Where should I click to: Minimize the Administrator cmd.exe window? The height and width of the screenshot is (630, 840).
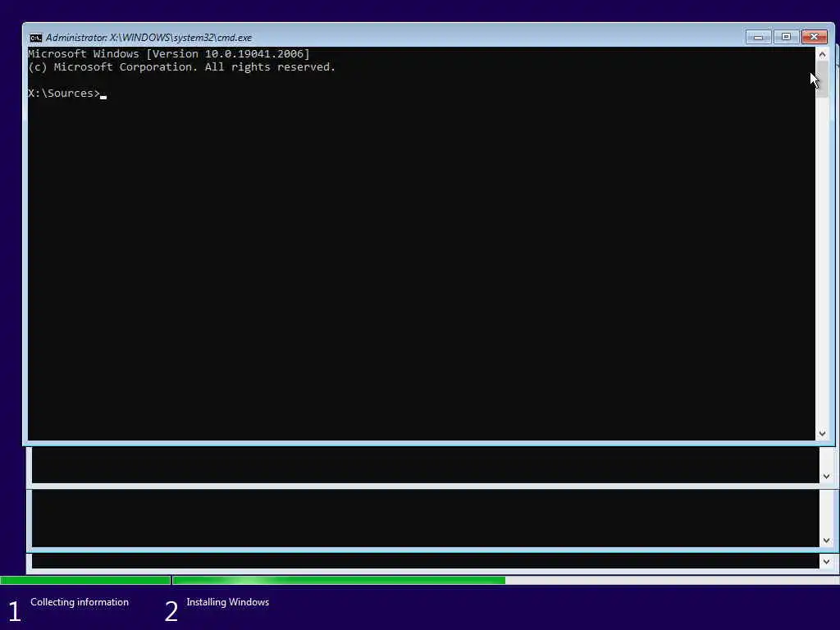click(x=758, y=37)
